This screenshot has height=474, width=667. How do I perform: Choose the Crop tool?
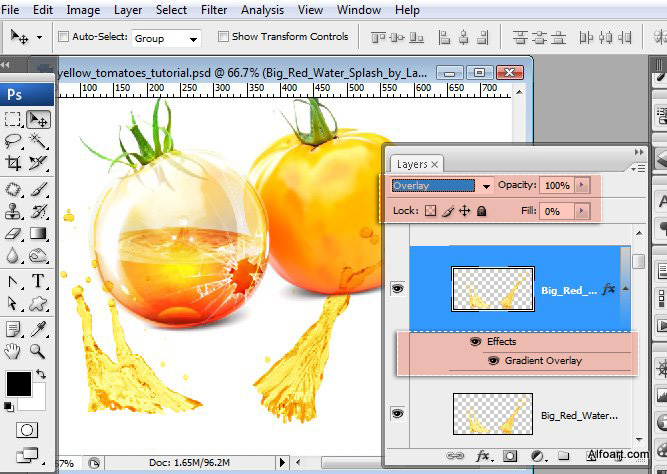14,163
